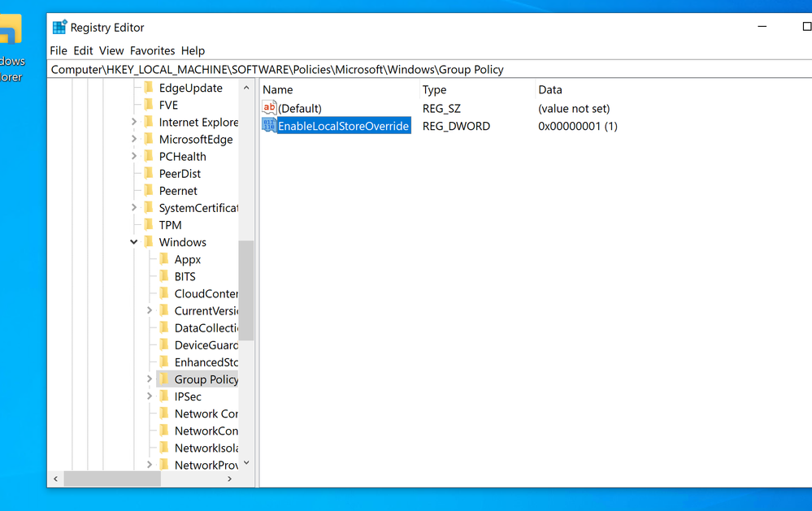Expand the SystemCertificates key
Image resolution: width=812 pixels, height=511 pixels.
point(133,207)
